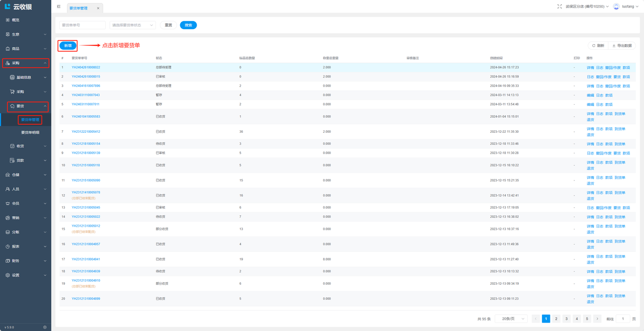Open the 武侯区分店 store selector dropdown
This screenshot has height=331, width=644.
click(x=587, y=7)
